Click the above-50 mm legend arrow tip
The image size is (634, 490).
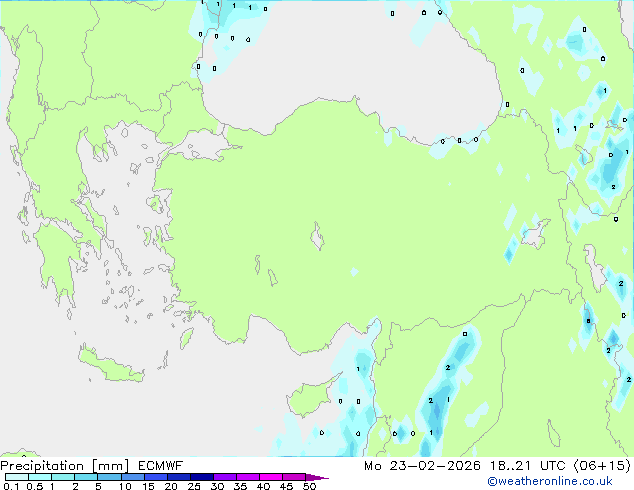[317, 477]
